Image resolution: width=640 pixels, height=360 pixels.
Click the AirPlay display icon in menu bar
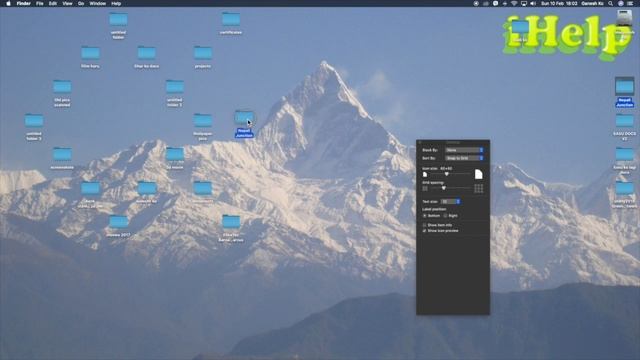point(524,3)
